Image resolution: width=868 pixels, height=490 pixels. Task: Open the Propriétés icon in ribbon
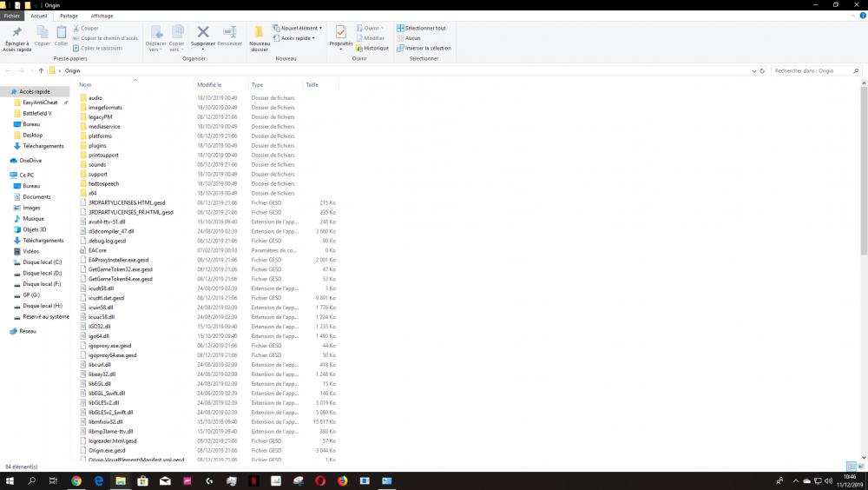point(341,33)
